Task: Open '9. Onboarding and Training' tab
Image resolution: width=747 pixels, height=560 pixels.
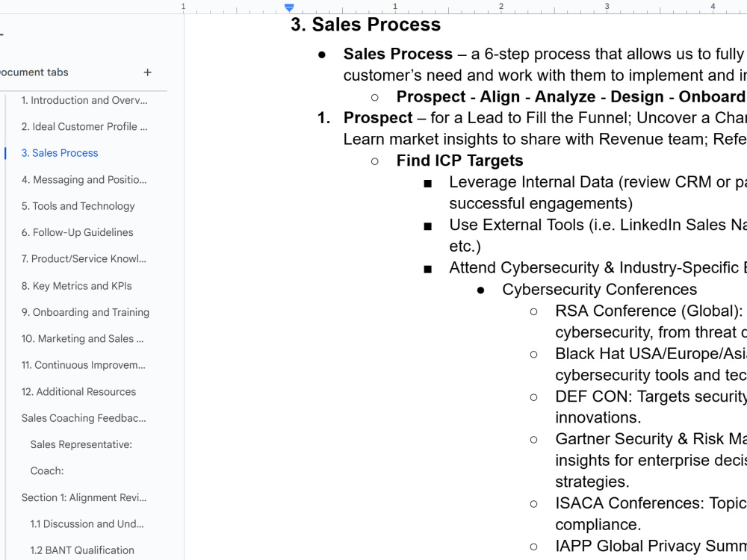Action: coord(85,312)
